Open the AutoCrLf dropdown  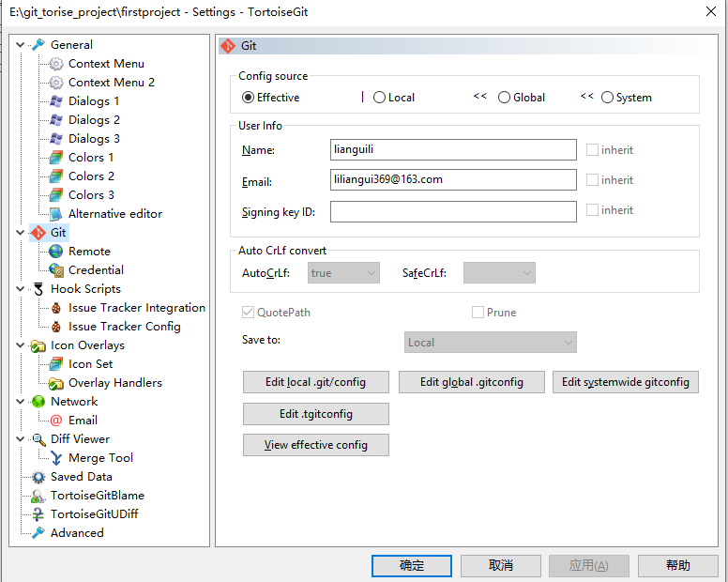343,272
